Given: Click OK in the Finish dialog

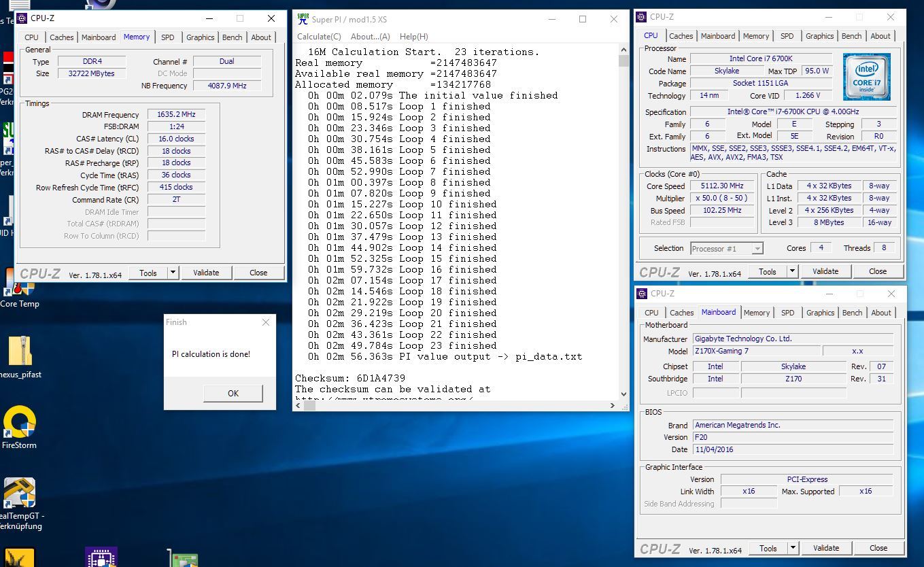Looking at the screenshot, I should (233, 393).
